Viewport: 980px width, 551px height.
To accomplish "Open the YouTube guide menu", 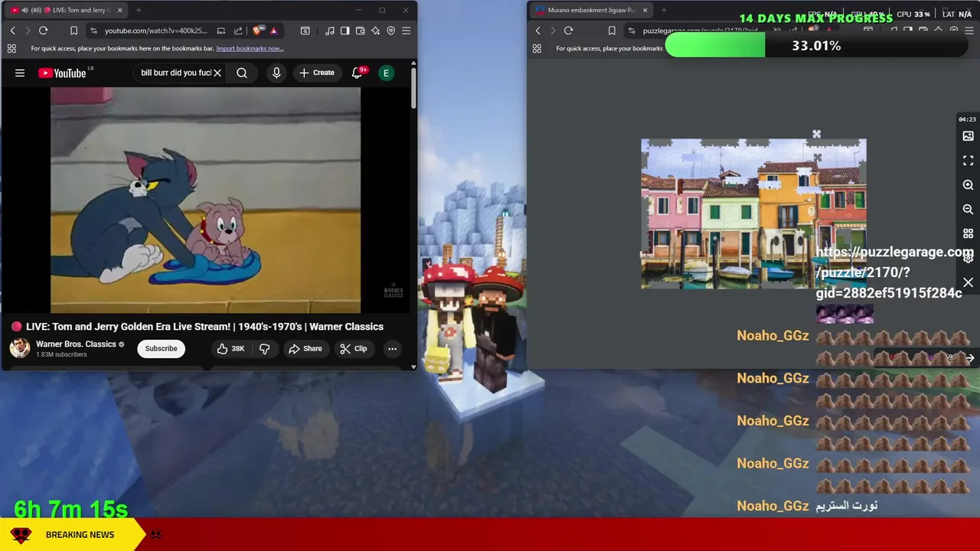I will [20, 73].
